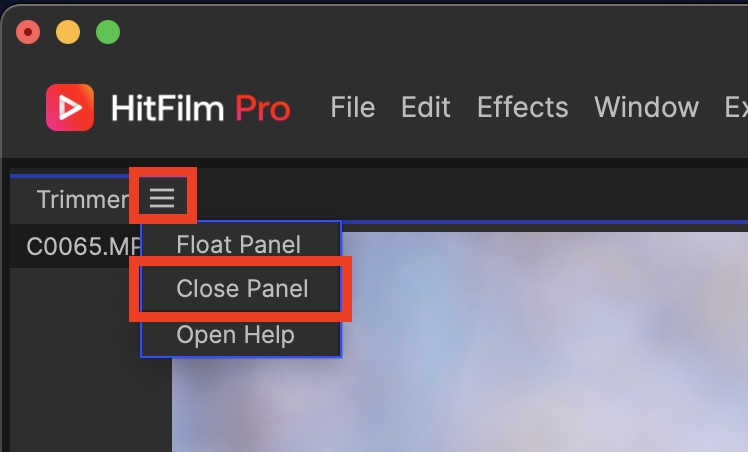Close the window with the red button

(x=28, y=33)
